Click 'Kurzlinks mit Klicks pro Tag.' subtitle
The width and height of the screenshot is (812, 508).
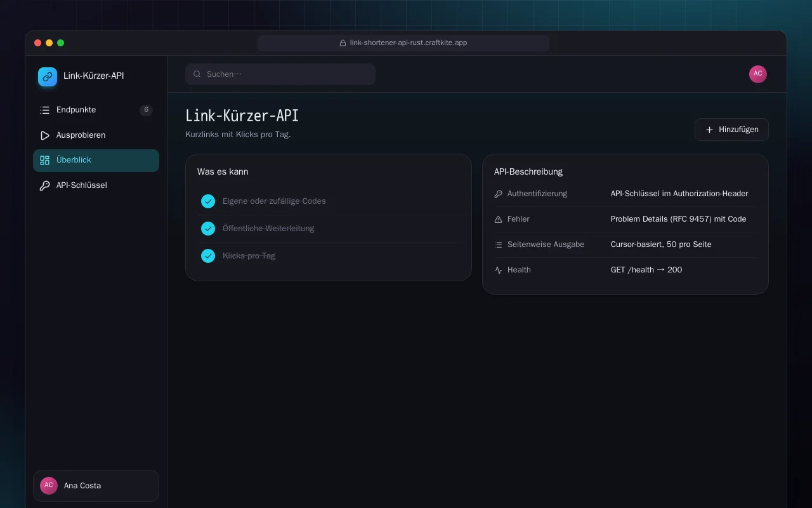pos(238,135)
